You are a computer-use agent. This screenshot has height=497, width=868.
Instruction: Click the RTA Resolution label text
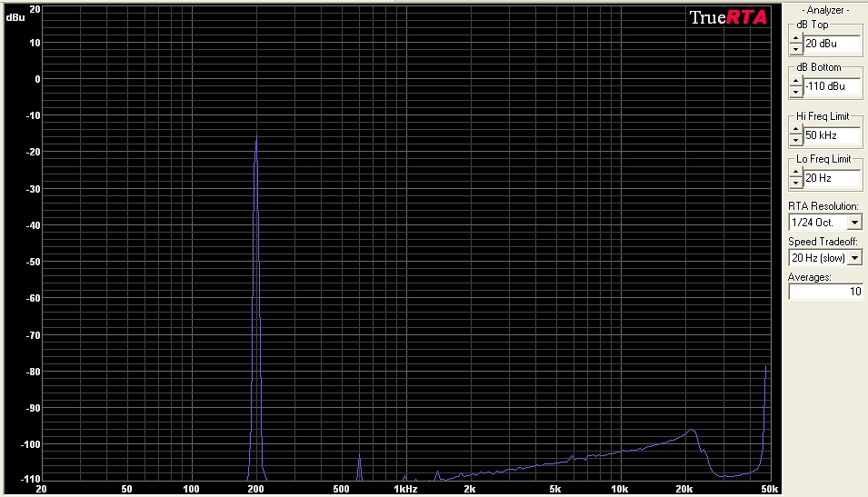(823, 206)
